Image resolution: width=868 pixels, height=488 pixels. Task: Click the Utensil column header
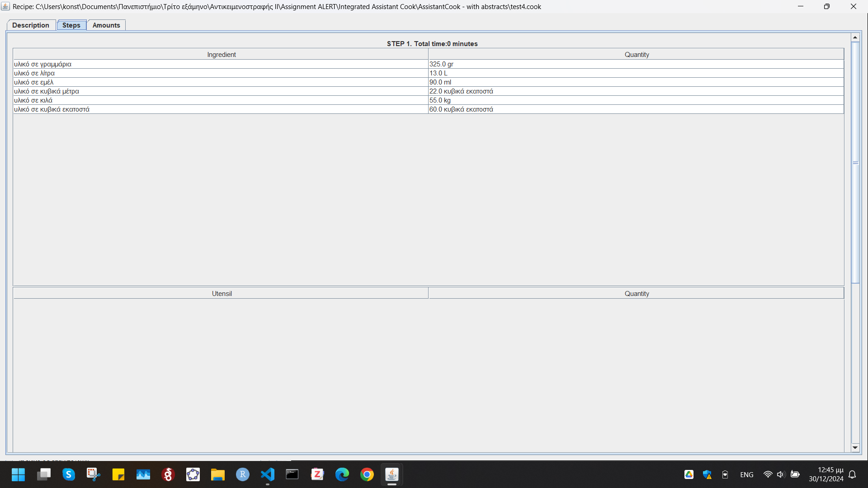click(x=221, y=293)
